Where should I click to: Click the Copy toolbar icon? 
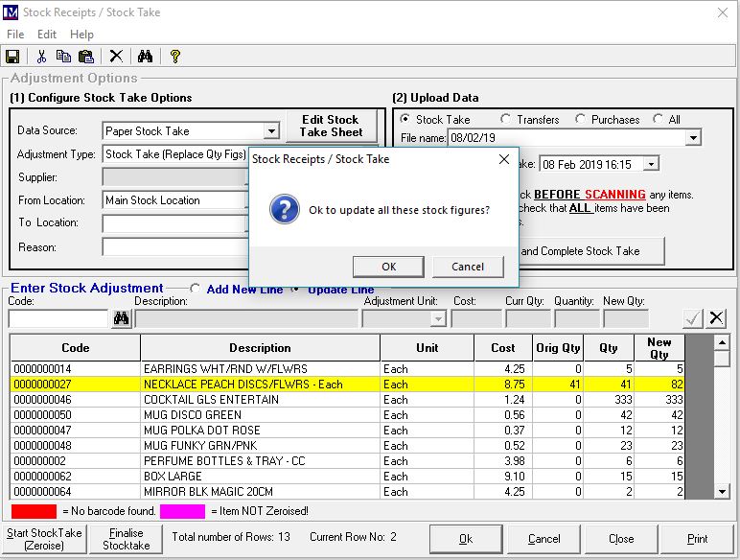[x=63, y=57]
